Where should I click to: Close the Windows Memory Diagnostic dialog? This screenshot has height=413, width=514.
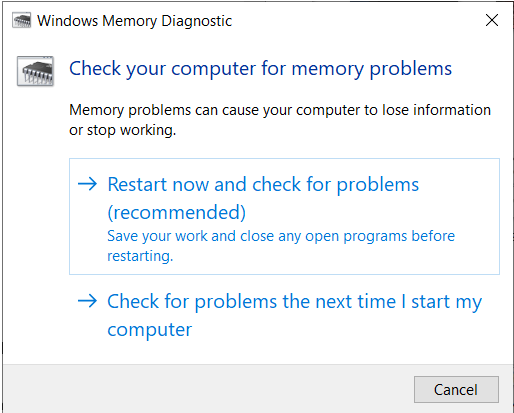pyautogui.click(x=492, y=20)
